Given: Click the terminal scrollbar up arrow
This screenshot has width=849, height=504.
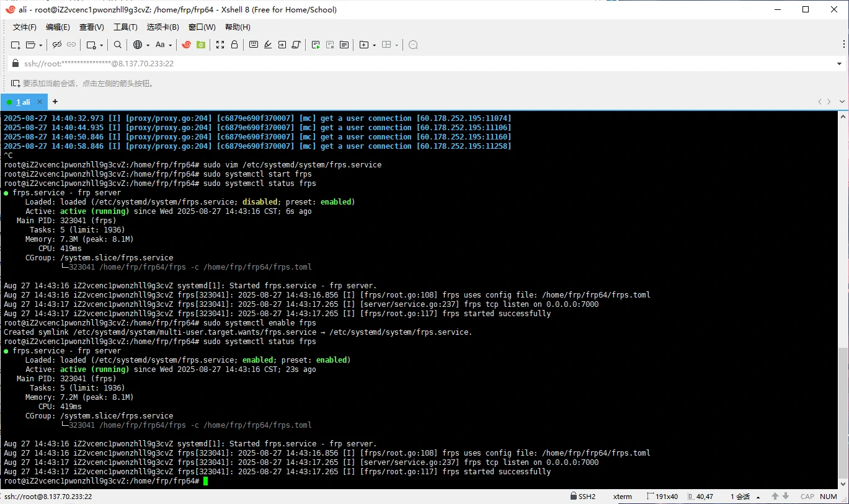Looking at the screenshot, I should click(x=842, y=116).
